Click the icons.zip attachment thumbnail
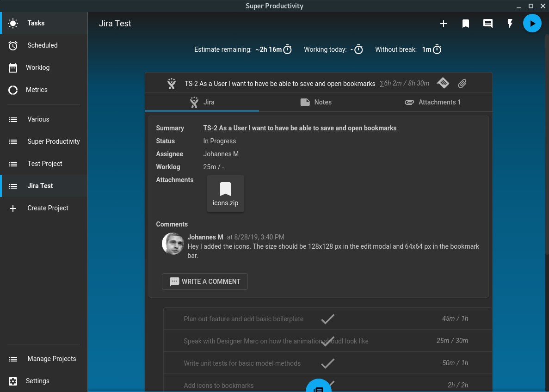Viewport: 549px width, 392px height. coord(225,193)
